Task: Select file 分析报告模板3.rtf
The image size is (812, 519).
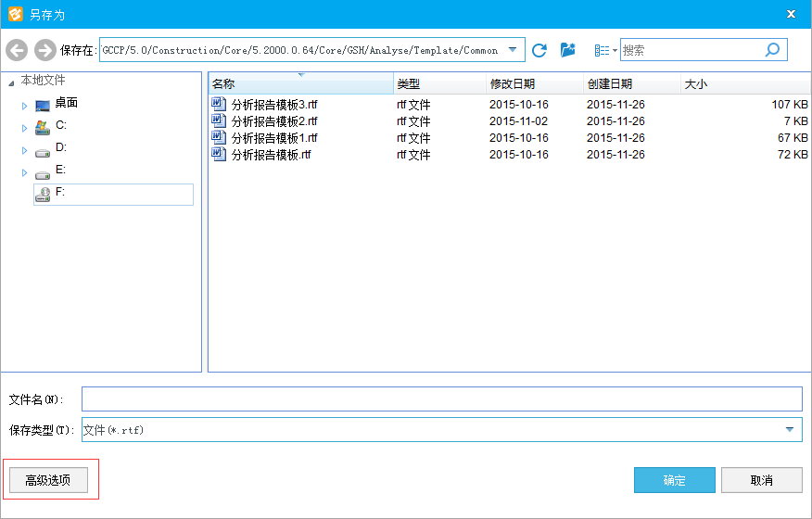Action: click(273, 105)
